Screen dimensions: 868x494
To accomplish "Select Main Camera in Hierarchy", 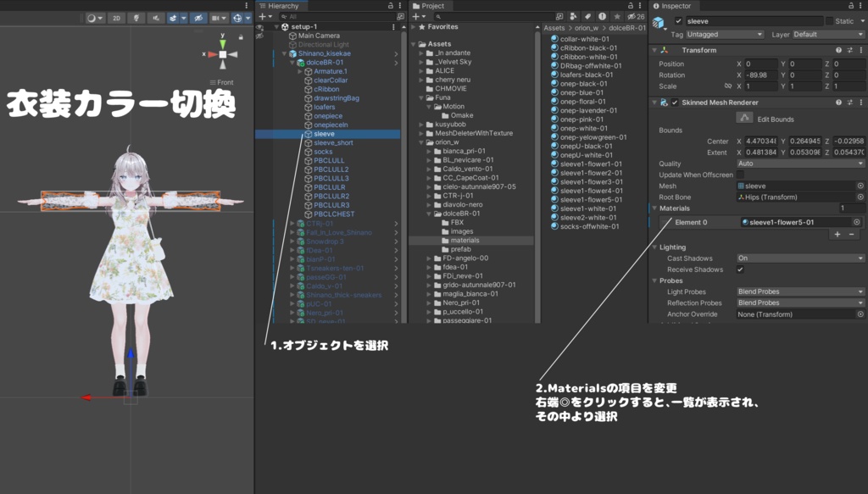I will coord(319,36).
